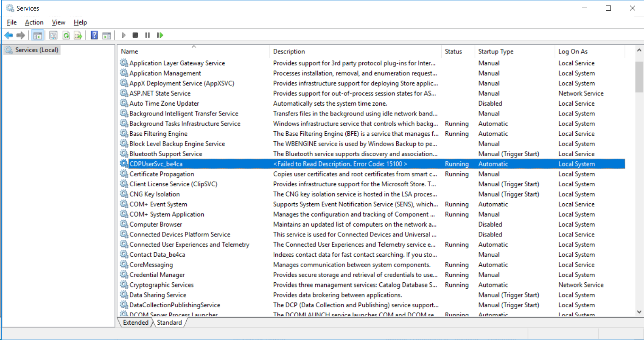Pause the service with the toolbar button
The image size is (644, 340).
147,35
